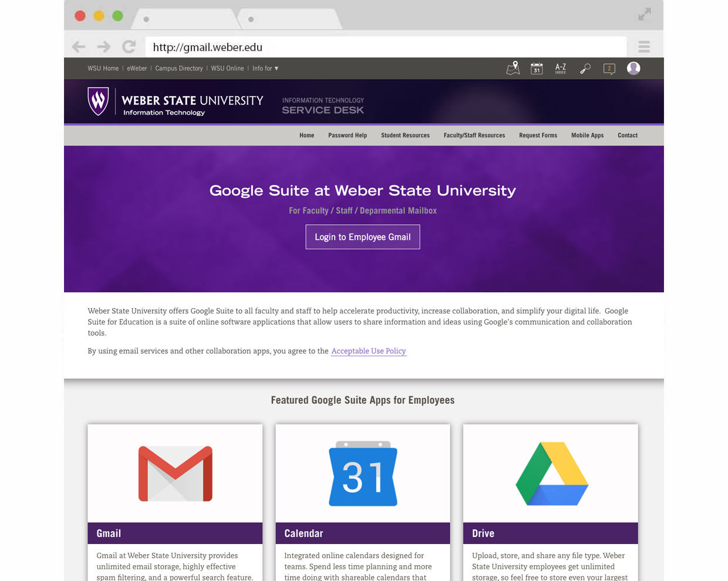Click the search magnifier icon
Viewport: 728px width, 581px height.
(585, 69)
